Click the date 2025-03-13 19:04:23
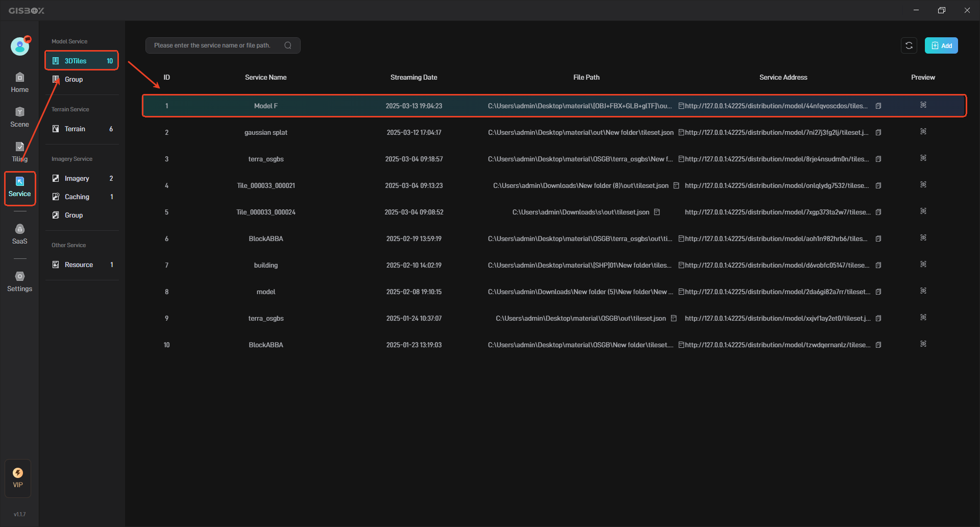Viewport: 980px width, 527px height. pos(414,106)
